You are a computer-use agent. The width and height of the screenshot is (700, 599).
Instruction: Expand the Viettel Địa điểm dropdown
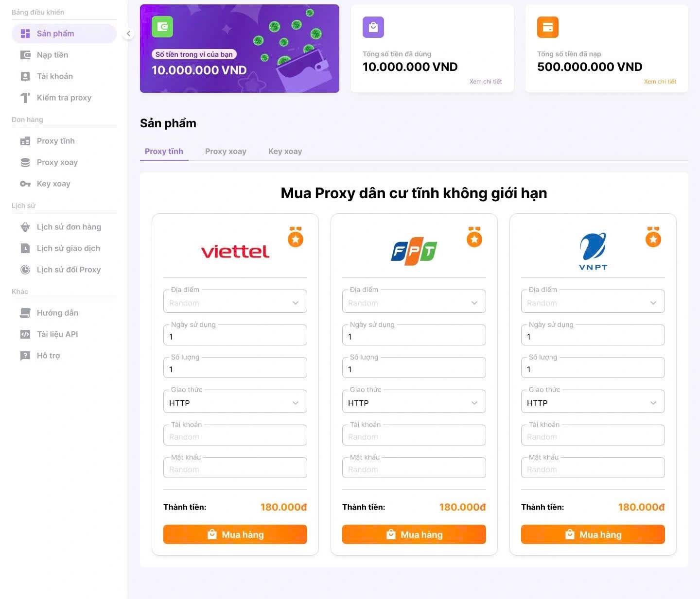coord(235,303)
